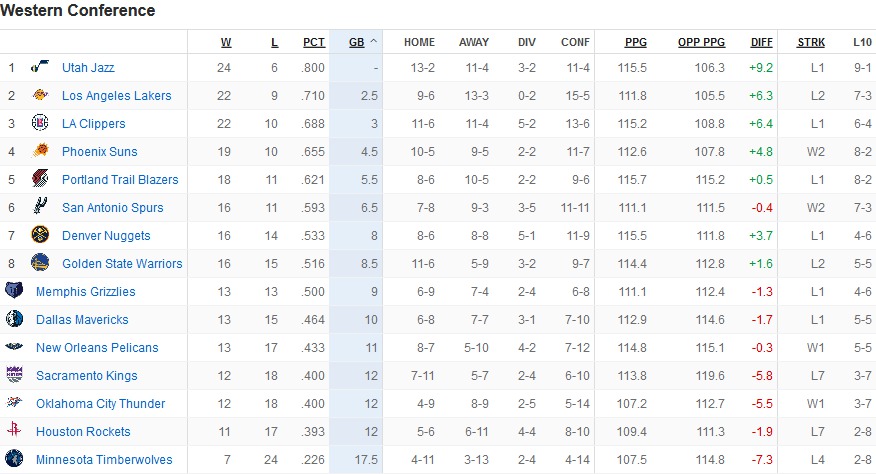Open the Sacramento Kings team link
The width and height of the screenshot is (876, 474).
coord(87,376)
